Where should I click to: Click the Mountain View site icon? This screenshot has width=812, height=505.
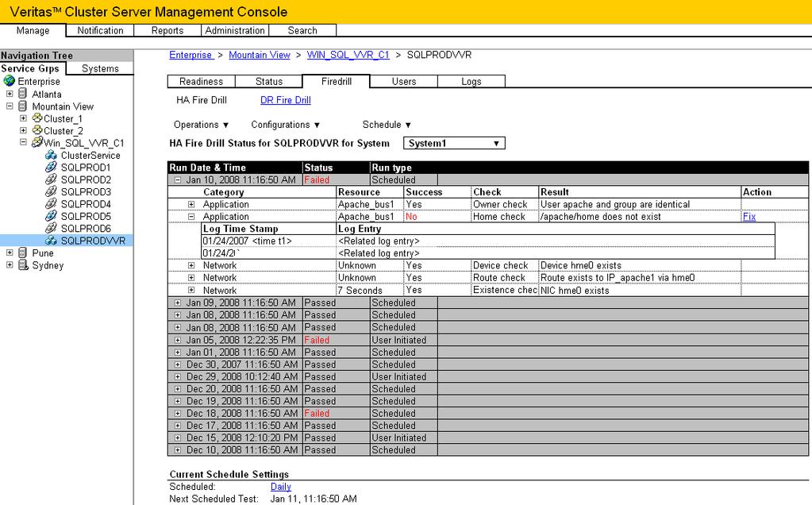22,106
